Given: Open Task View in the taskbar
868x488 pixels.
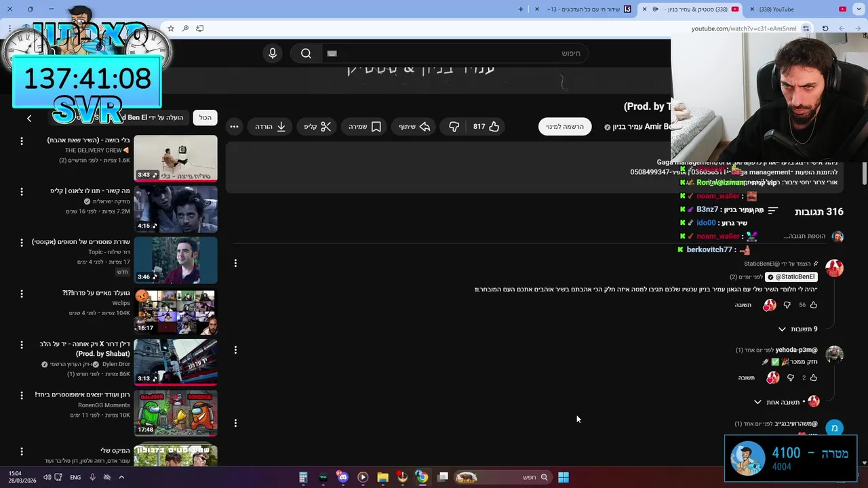Looking at the screenshot, I should click(x=443, y=477).
